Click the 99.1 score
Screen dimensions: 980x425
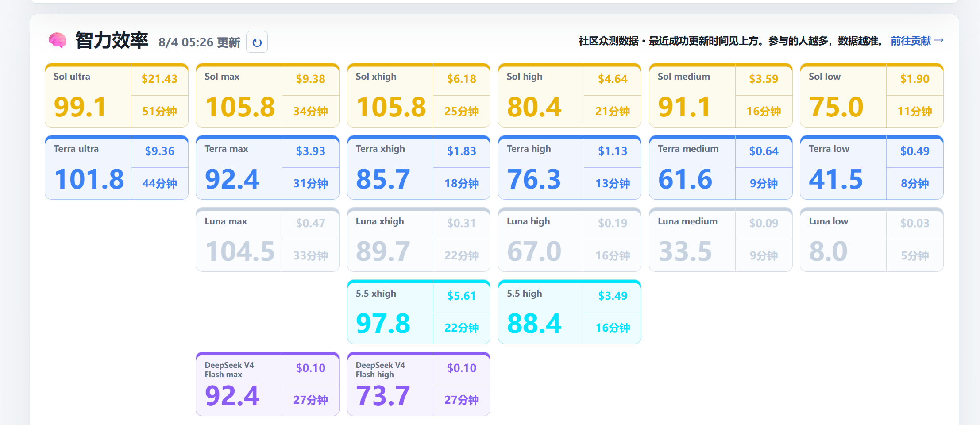point(80,107)
